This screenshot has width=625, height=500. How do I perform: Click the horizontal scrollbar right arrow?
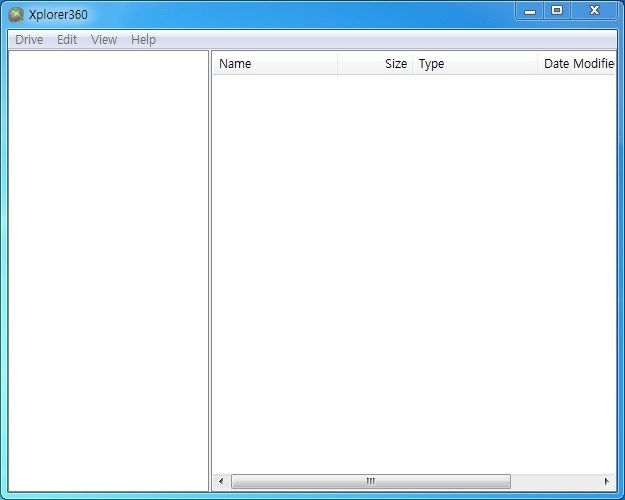coord(607,481)
